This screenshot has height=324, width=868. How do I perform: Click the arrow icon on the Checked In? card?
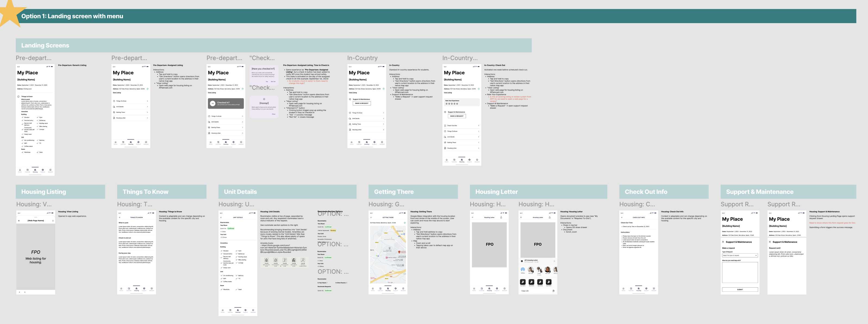[x=213, y=104]
